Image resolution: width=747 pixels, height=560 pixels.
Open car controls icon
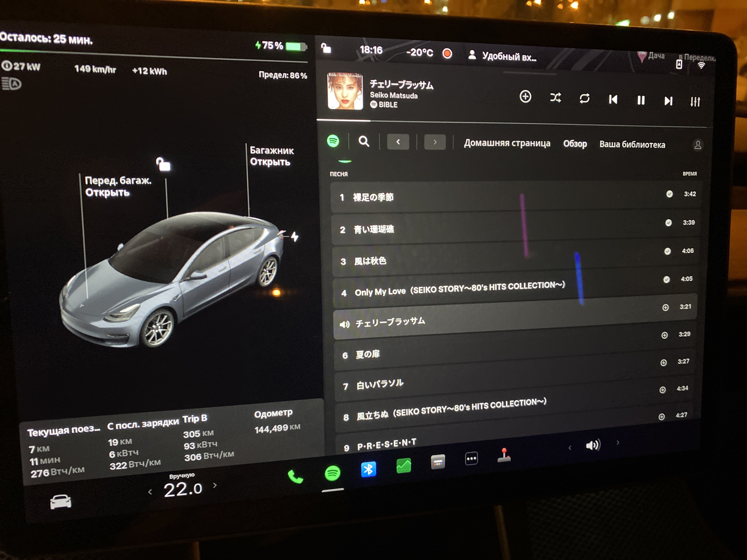pyautogui.click(x=61, y=502)
